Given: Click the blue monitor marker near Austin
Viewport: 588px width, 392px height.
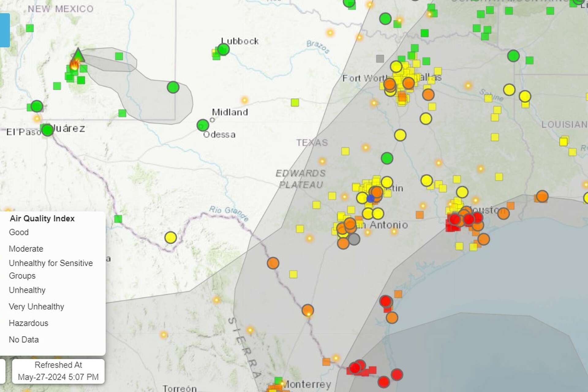Looking at the screenshot, I should coord(370,199).
